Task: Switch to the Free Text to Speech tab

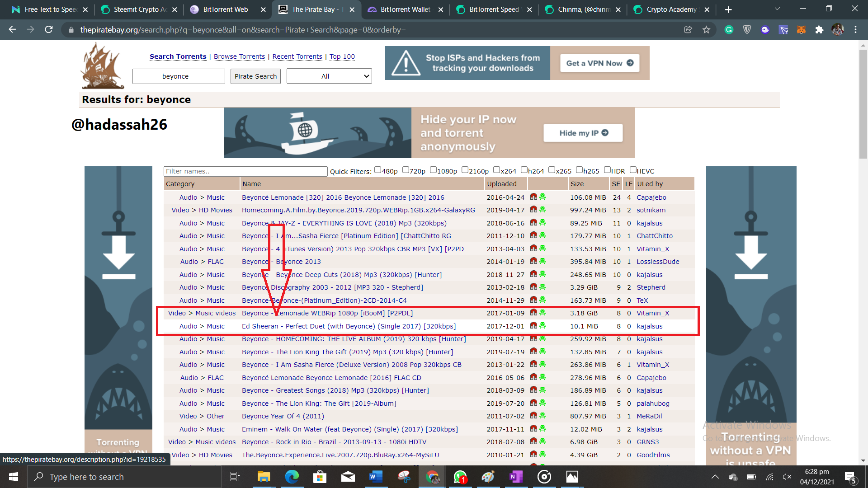Action: click(50, 9)
